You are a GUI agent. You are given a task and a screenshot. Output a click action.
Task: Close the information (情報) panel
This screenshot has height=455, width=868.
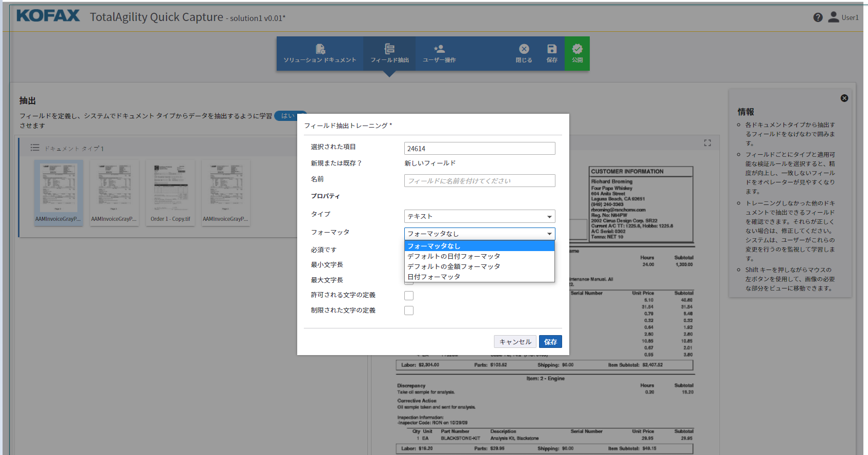pyautogui.click(x=844, y=98)
